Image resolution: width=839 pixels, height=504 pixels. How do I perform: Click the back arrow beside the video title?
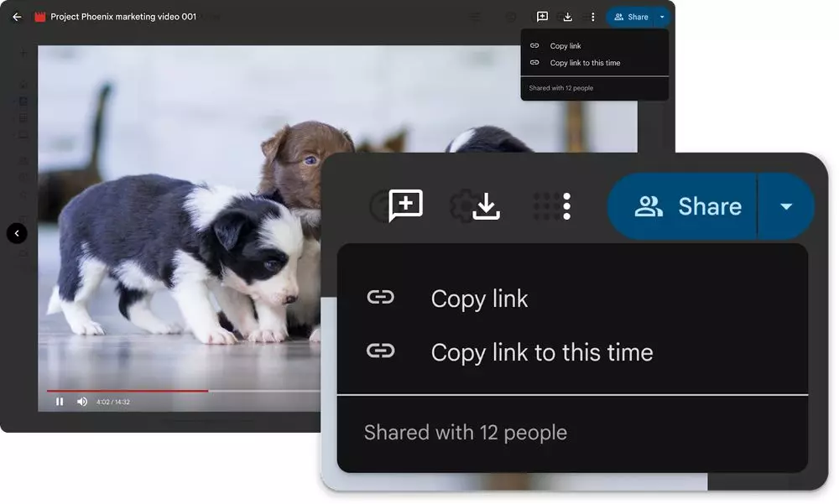(17, 17)
